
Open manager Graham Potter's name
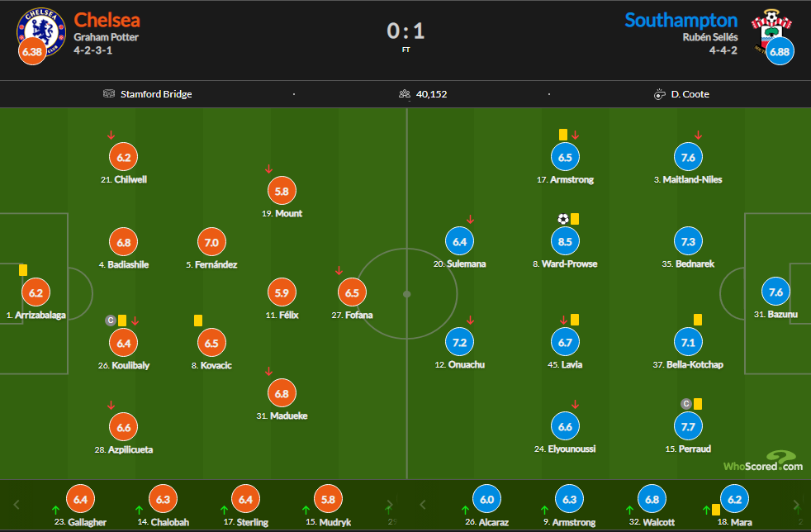106,37
